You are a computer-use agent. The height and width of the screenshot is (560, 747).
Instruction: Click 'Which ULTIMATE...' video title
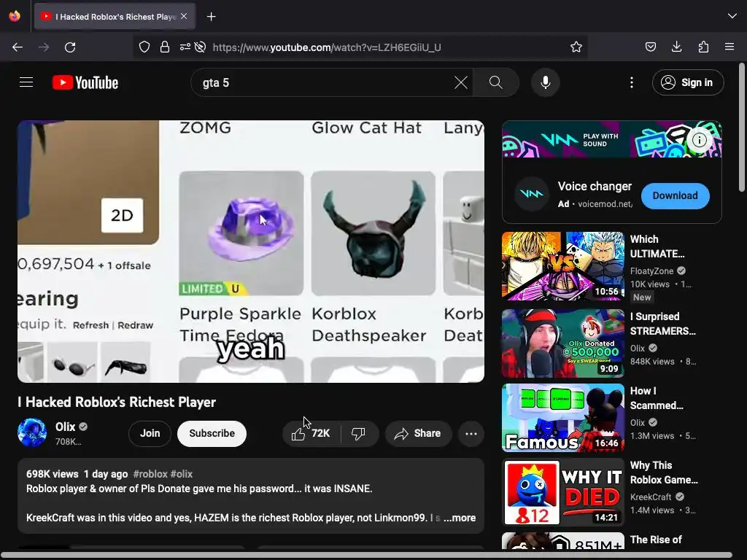[657, 246]
